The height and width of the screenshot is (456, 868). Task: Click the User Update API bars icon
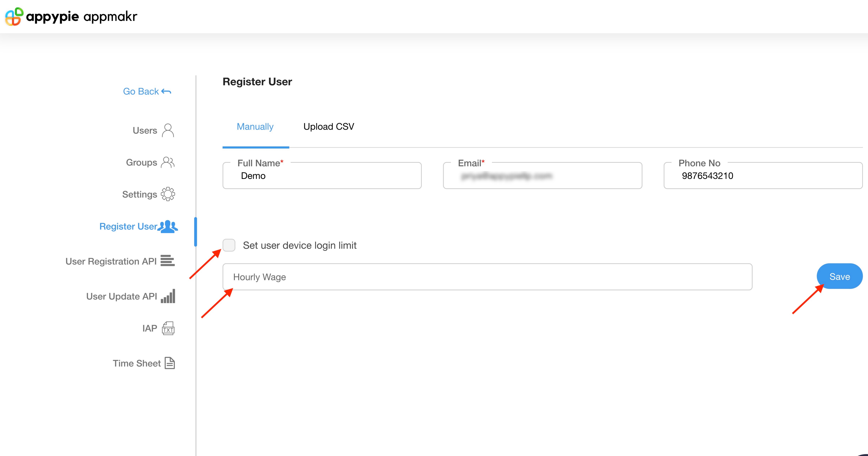click(168, 296)
